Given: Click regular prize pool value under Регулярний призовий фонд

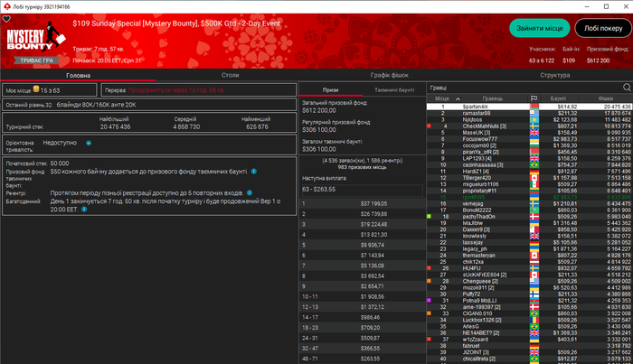Looking at the screenshot, I should pyautogui.click(x=319, y=129).
